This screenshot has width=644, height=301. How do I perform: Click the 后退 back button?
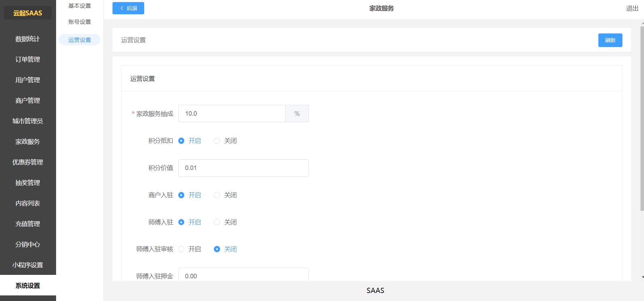pos(128,8)
